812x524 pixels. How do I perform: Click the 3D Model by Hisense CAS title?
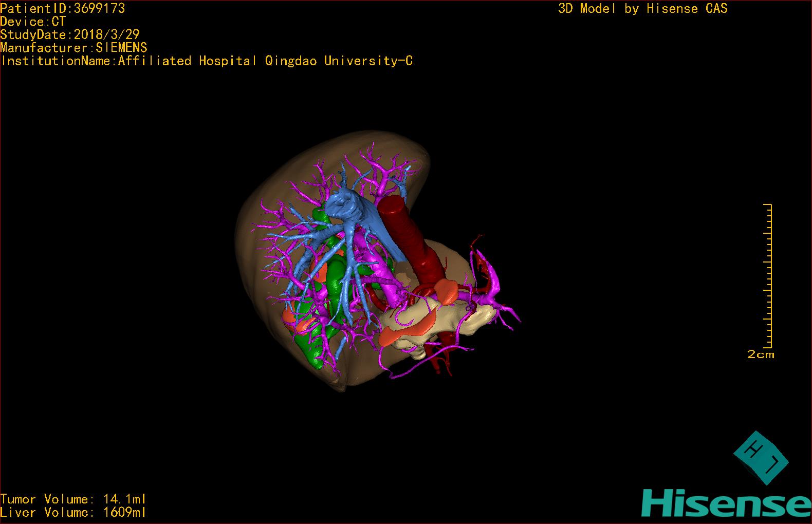pyautogui.click(x=642, y=9)
